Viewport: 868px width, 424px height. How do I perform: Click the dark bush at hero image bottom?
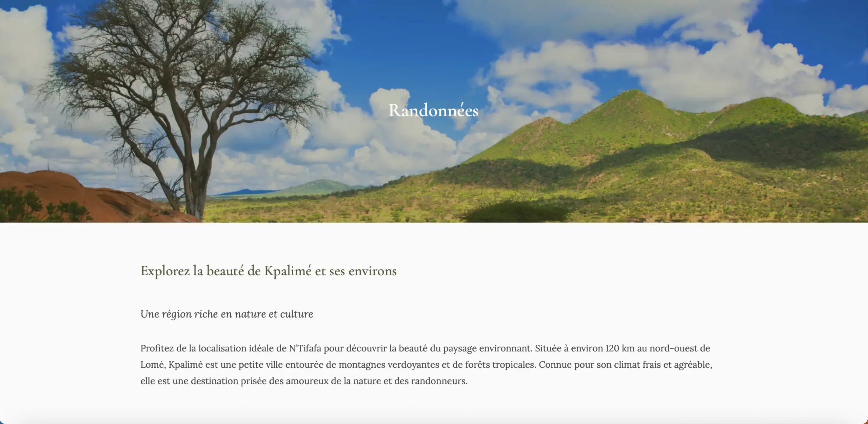[x=515, y=212]
